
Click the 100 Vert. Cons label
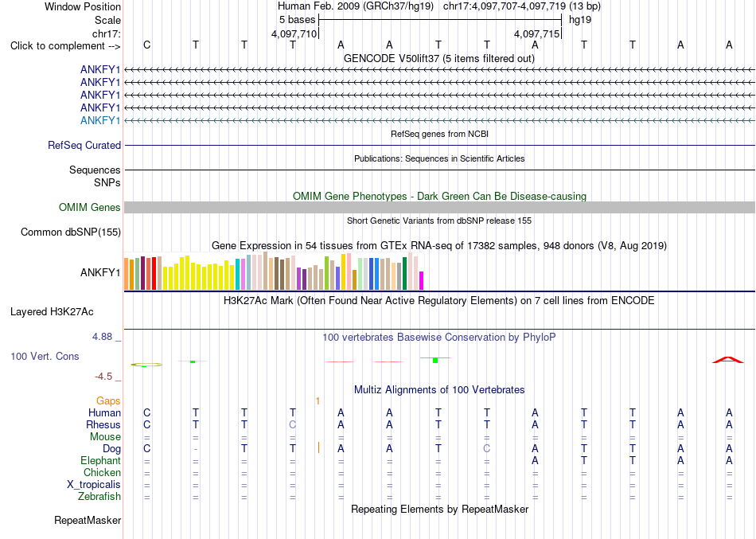[45, 356]
